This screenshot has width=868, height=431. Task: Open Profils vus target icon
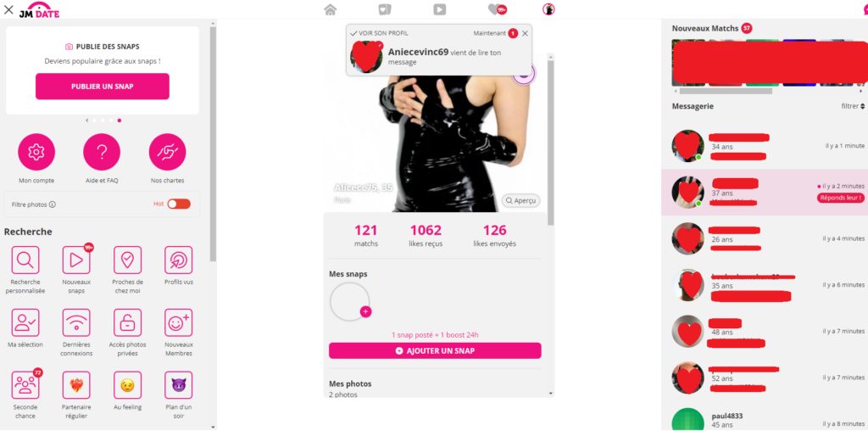(x=179, y=260)
